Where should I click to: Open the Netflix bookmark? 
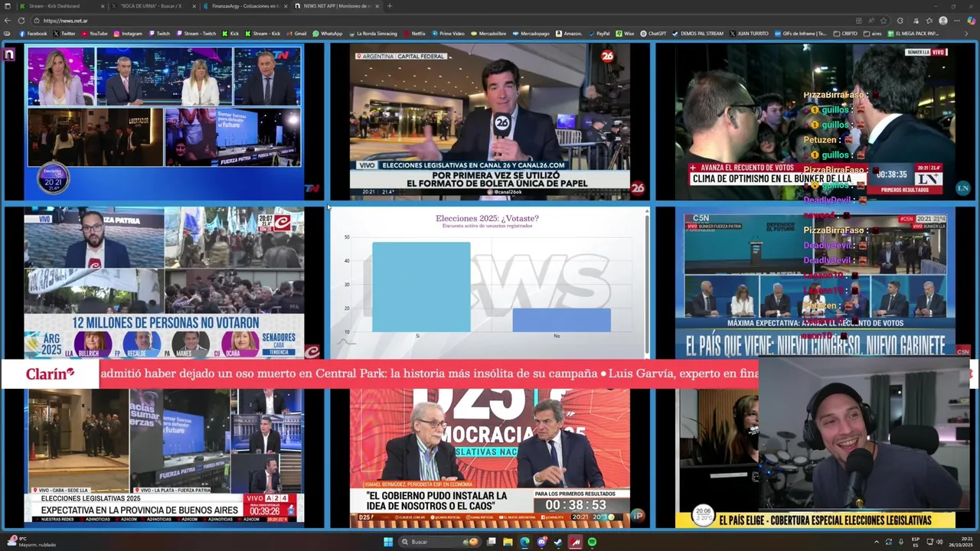(x=414, y=34)
